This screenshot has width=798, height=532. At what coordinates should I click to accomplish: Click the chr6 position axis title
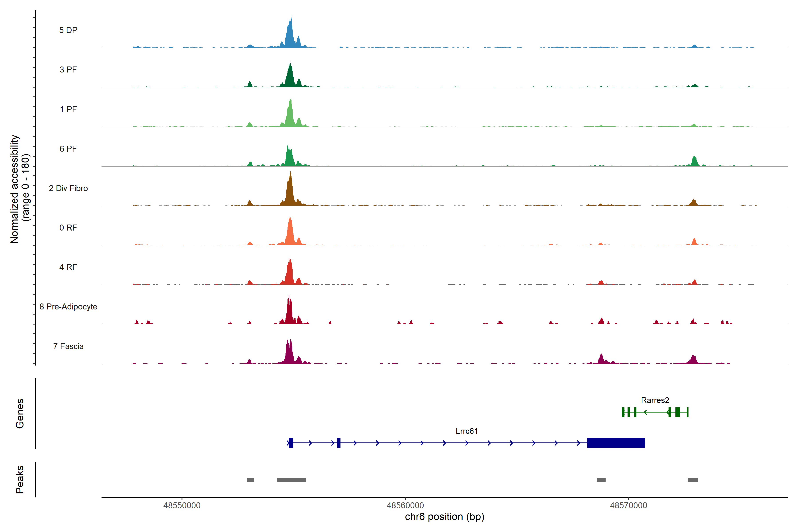[444, 517]
